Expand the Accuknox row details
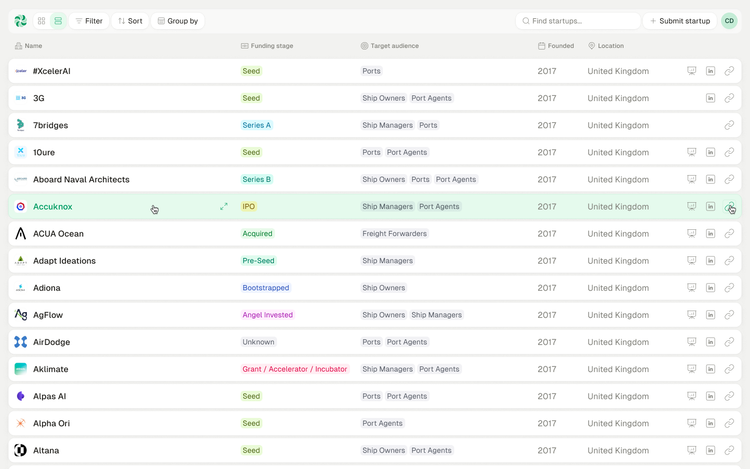Viewport: 750px width, 469px height. pyautogui.click(x=223, y=207)
